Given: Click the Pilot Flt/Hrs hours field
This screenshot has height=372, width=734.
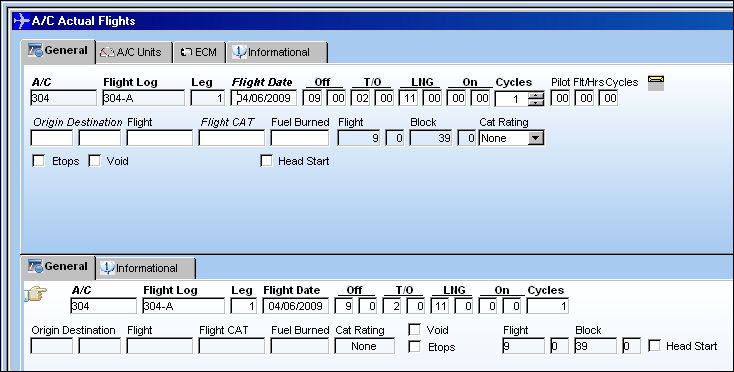Looking at the screenshot, I should pyautogui.click(x=584, y=98).
